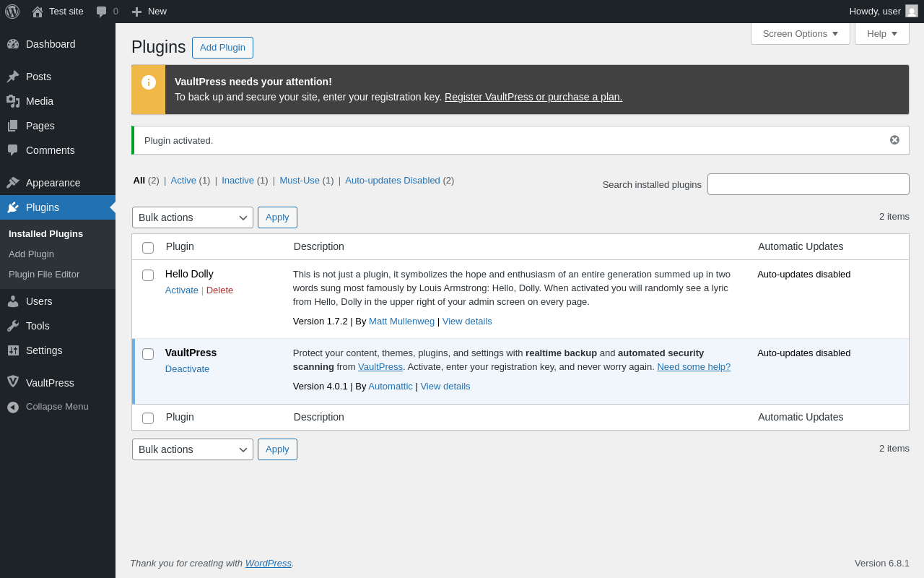This screenshot has height=578, width=924.
Task: View details for Hello Dolly
Action: pyautogui.click(x=467, y=322)
